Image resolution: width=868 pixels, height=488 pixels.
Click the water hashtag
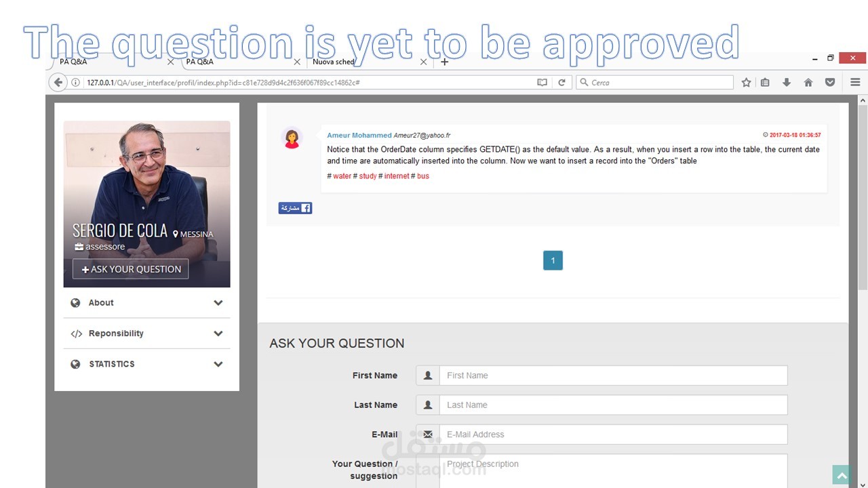342,176
